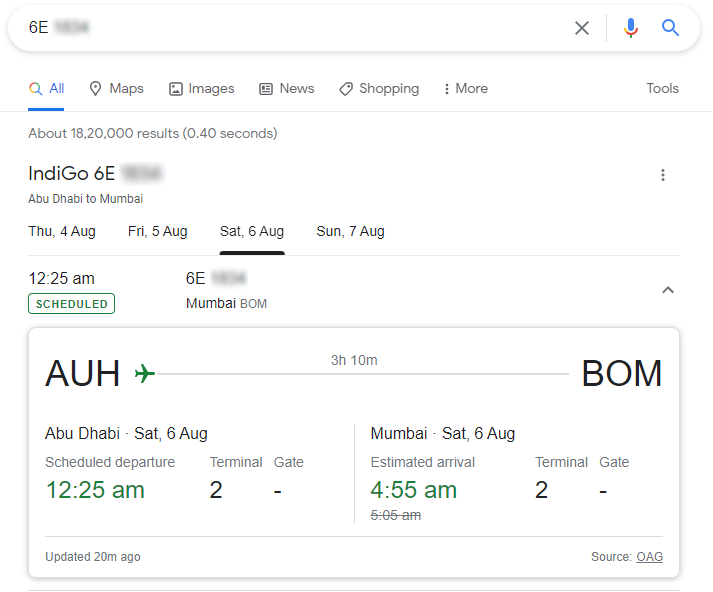Open the three-dot options for the IndiGo flight
Viewport: 713px width, 592px height.
click(662, 176)
